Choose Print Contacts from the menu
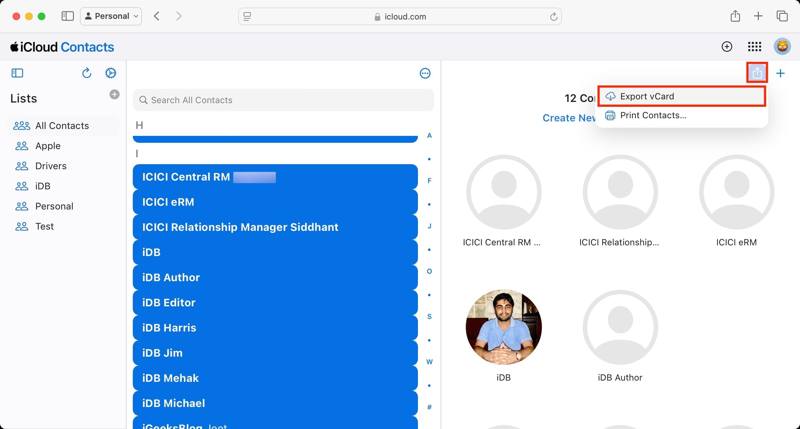The height and width of the screenshot is (429, 800). pos(682,115)
